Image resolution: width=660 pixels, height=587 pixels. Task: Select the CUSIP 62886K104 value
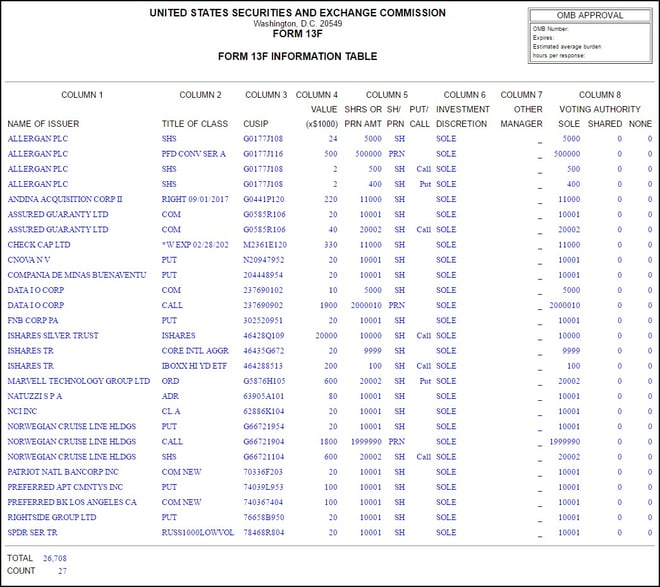[x=263, y=411]
